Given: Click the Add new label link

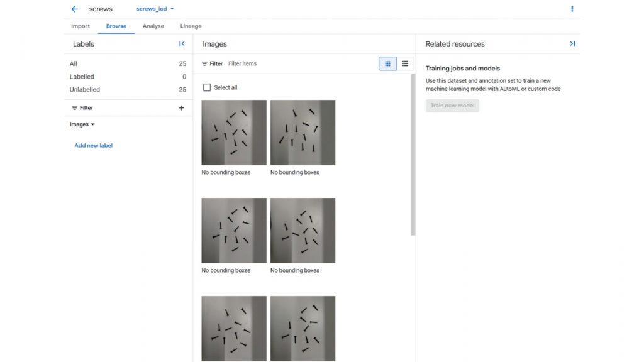Looking at the screenshot, I should [94, 145].
